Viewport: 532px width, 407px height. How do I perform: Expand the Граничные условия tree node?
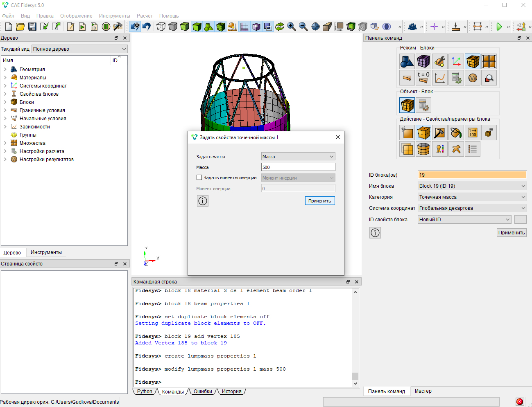coord(5,110)
